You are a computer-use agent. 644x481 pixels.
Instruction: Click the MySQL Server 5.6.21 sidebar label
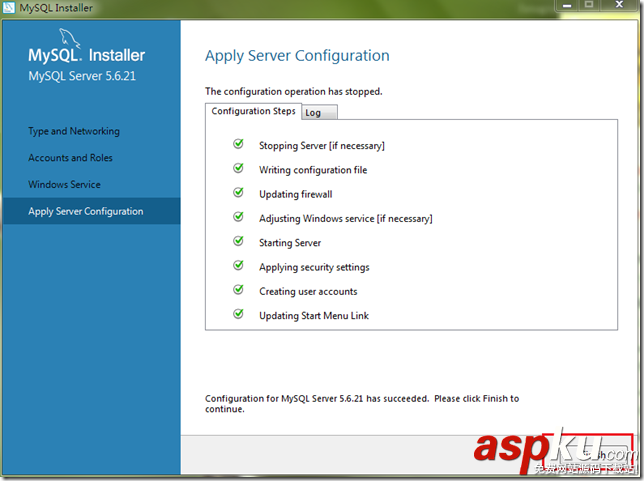point(82,76)
